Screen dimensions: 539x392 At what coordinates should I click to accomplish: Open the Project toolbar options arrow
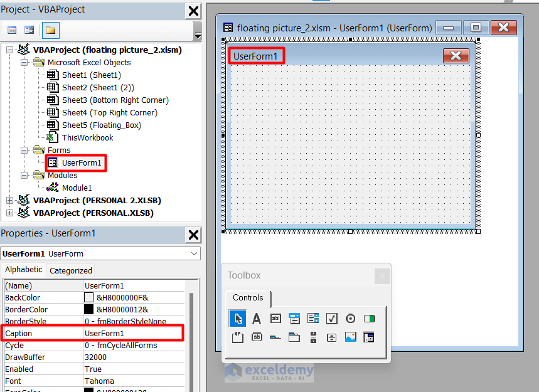(197, 35)
